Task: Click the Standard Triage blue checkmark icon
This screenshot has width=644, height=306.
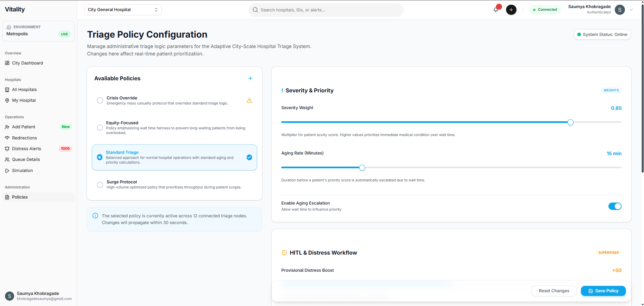Action: [249, 157]
